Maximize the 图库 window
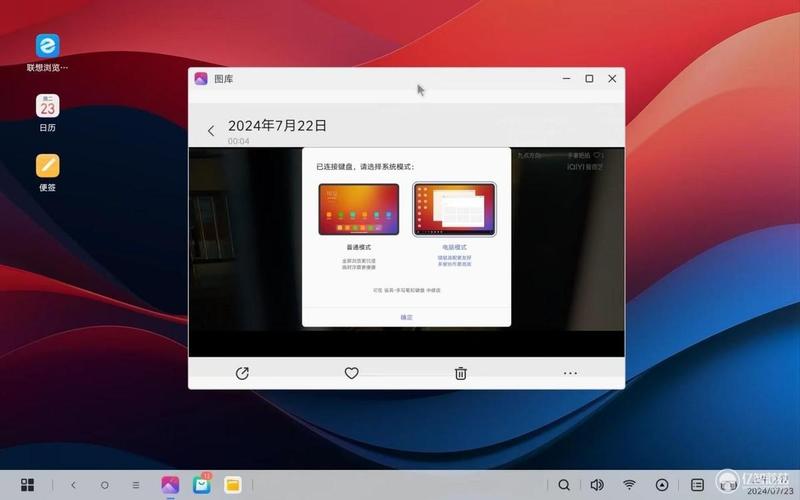800x500 pixels. 589,79
